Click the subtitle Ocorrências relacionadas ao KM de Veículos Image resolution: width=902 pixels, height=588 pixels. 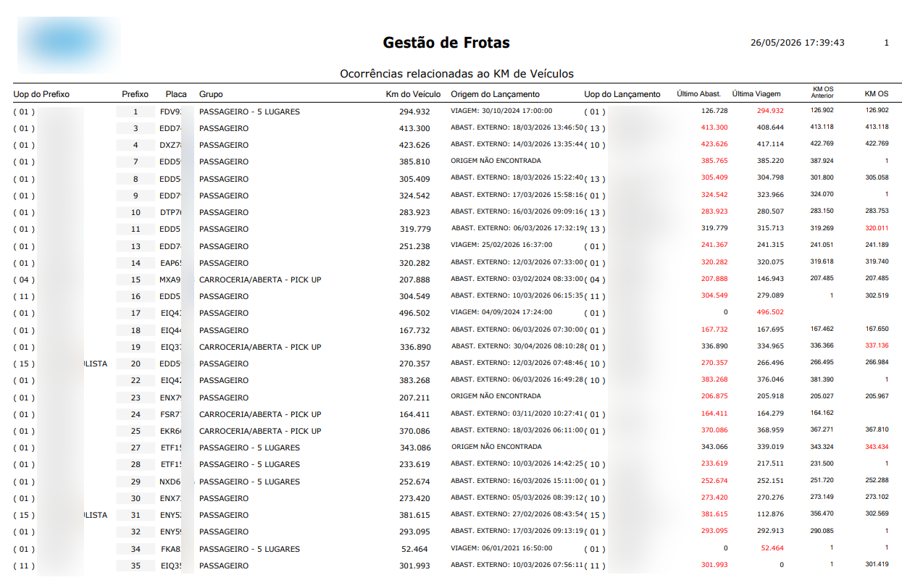456,74
